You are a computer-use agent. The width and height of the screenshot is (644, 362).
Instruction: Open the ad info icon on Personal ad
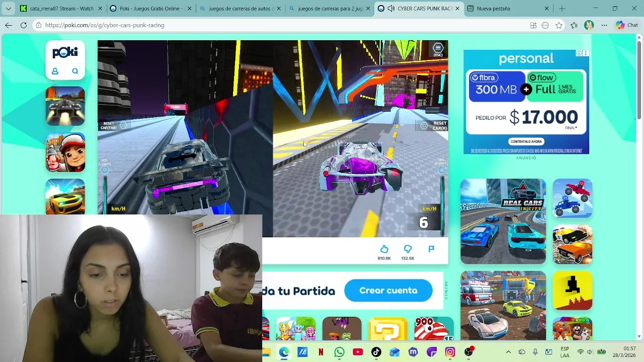(x=579, y=53)
